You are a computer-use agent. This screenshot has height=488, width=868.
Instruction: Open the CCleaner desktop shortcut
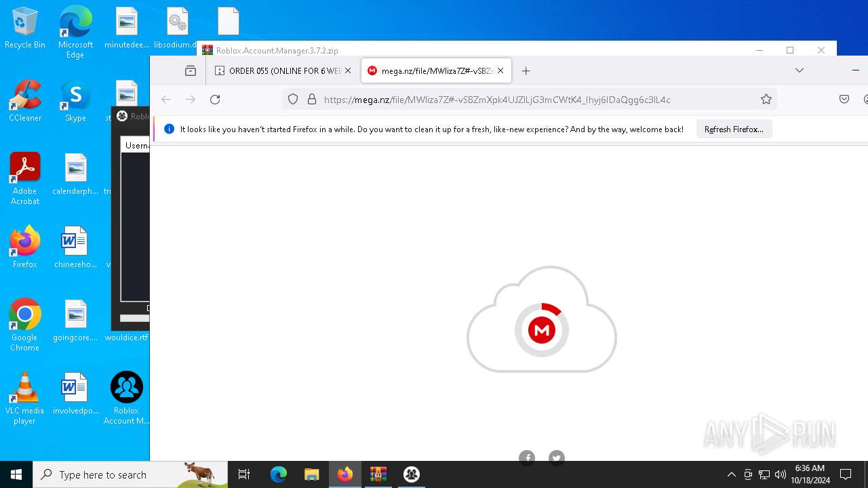(x=24, y=102)
